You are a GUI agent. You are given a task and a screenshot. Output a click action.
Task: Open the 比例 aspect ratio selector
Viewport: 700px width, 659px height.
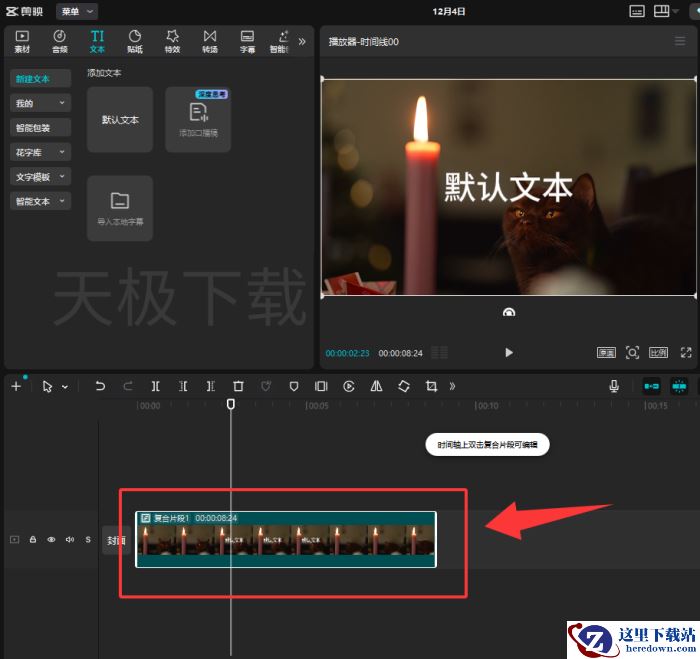click(658, 353)
